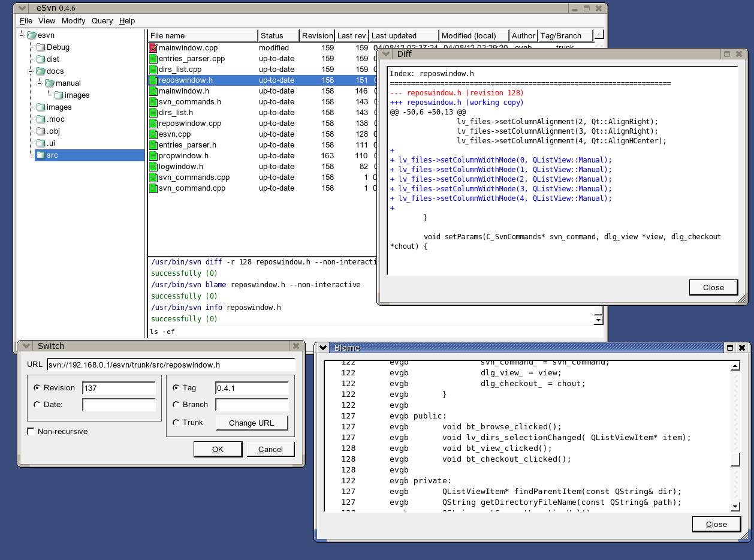754x560 pixels.
Task: Click the Blame scrollbar up arrow
Action: tap(735, 366)
